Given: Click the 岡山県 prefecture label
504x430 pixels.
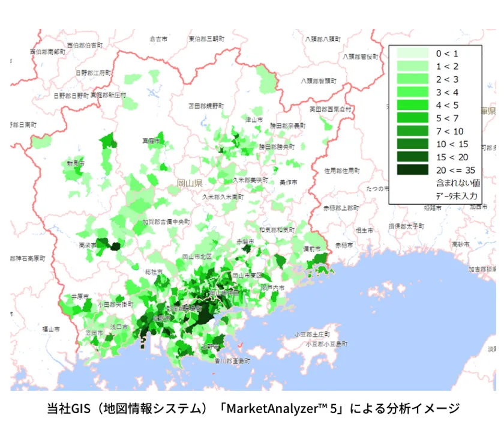Looking at the screenshot, I should coord(190,183).
